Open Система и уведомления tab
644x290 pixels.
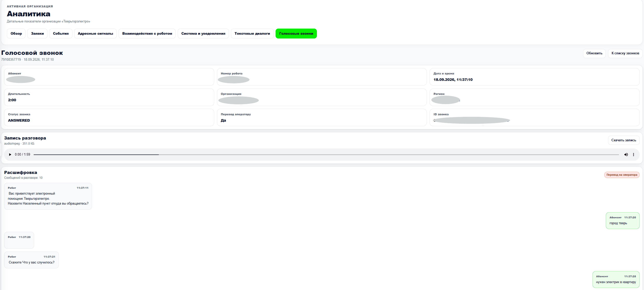[x=203, y=34]
